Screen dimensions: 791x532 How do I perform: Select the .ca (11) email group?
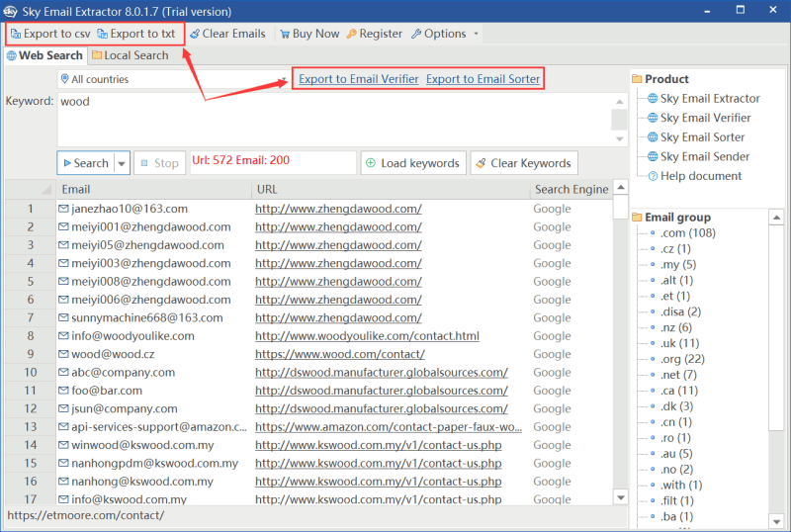tap(679, 391)
